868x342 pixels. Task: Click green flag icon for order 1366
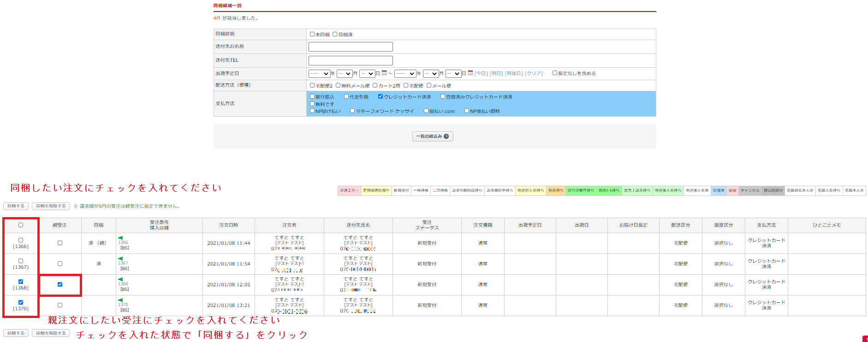click(x=120, y=238)
